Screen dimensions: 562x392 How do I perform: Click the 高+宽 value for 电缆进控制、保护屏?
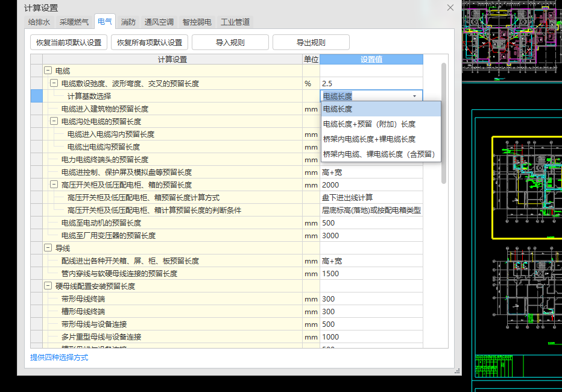coord(371,172)
